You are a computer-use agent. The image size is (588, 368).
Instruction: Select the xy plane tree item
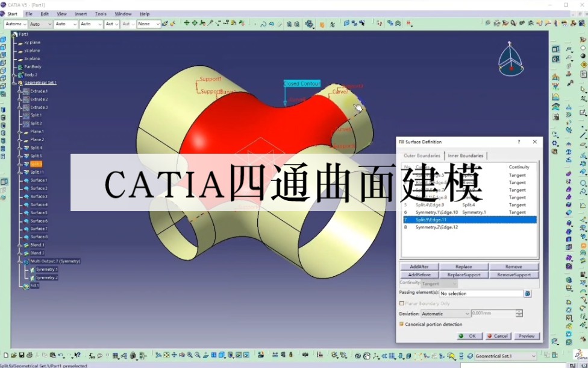pyautogui.click(x=33, y=42)
